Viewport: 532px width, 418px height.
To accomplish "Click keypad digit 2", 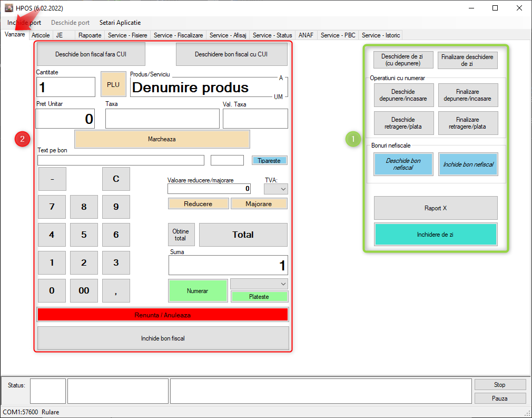I will (x=84, y=263).
